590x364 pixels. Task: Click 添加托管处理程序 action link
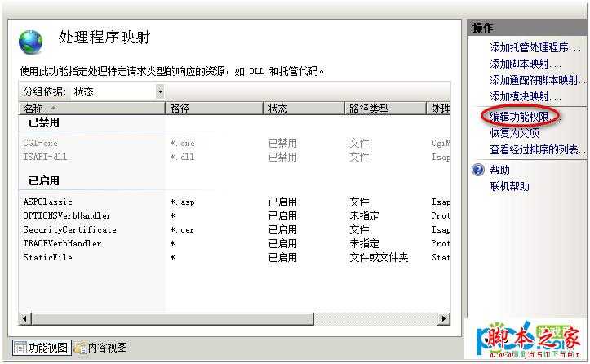click(535, 47)
